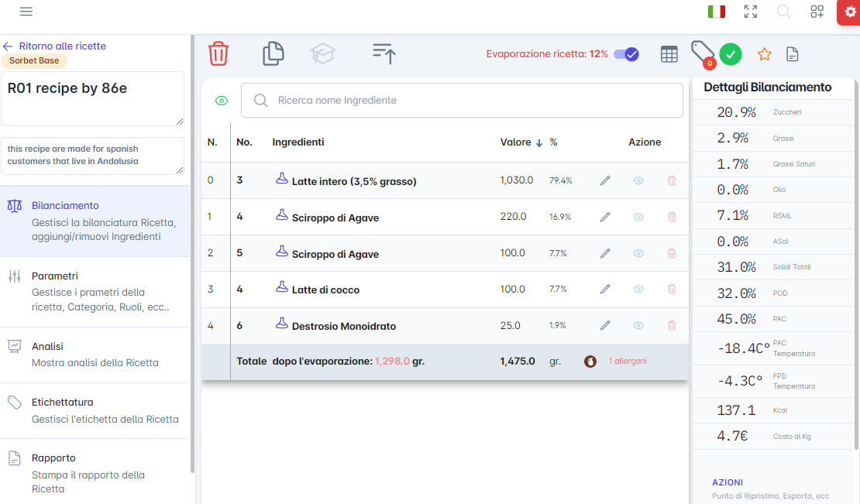Screen dimensions: 860x504
Task: Open the hamburger menu
Action: [x=26, y=12]
